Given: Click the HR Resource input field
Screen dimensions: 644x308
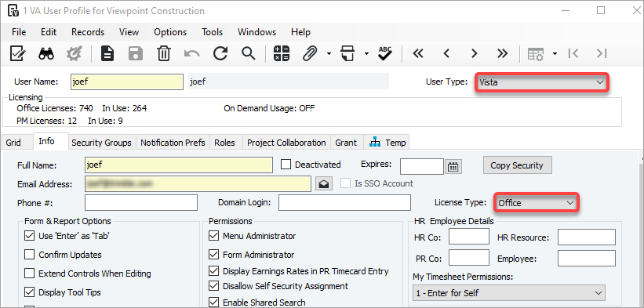Looking at the screenshot, I should pyautogui.click(x=587, y=237).
